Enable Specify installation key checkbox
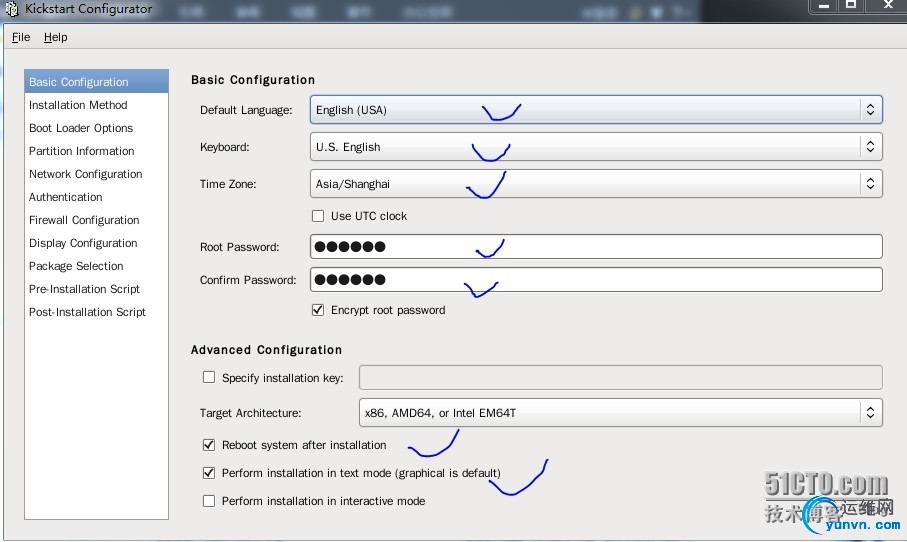The height and width of the screenshot is (542, 907). click(209, 377)
